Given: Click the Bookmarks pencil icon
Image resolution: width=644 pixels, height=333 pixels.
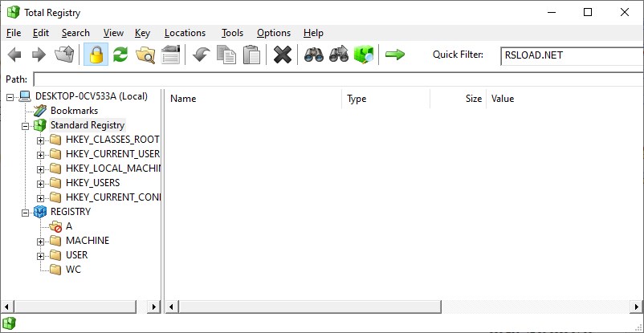Looking at the screenshot, I should pos(40,111).
